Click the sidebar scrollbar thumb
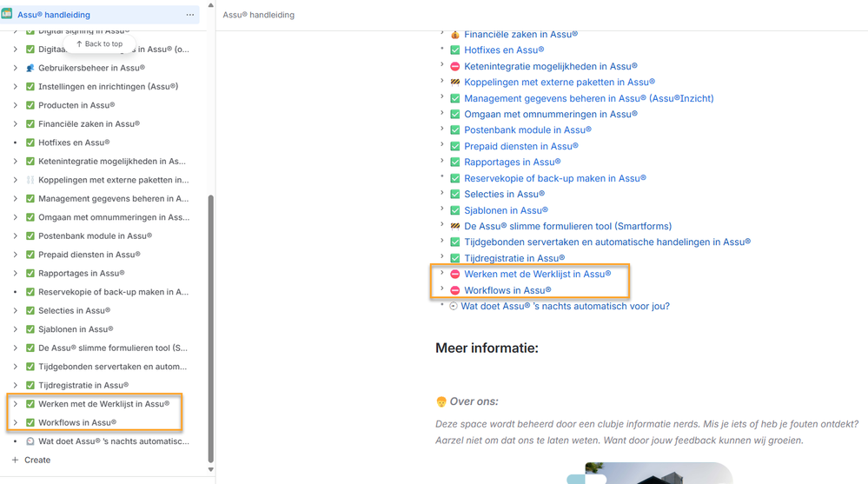Screen dimensions: 868x484 tap(210, 328)
